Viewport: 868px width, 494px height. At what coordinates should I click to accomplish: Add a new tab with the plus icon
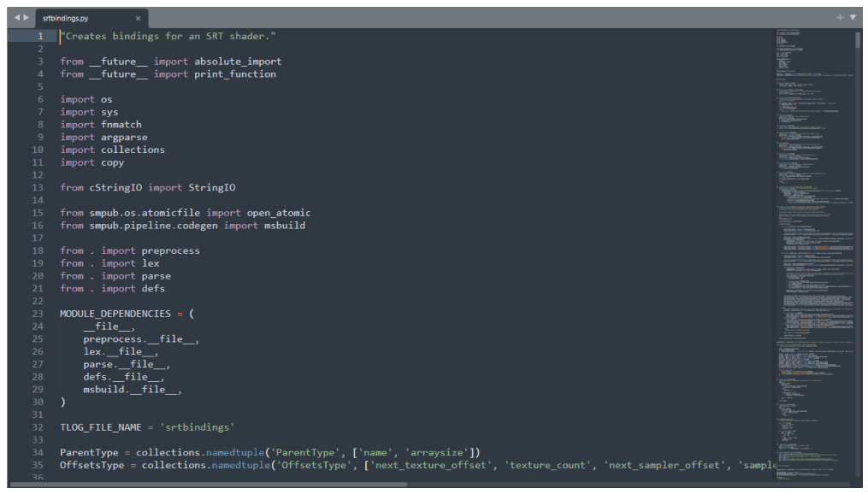(840, 18)
